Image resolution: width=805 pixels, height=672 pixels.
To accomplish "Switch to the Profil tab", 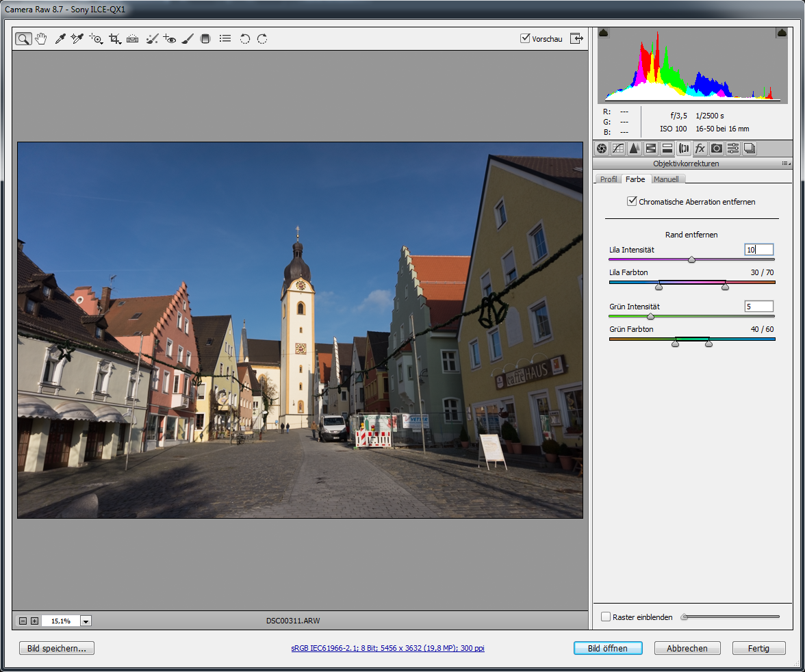I will (x=609, y=179).
